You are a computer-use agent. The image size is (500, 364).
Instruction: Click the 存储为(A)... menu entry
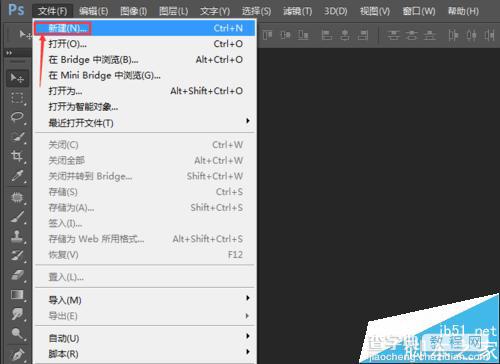145,207
